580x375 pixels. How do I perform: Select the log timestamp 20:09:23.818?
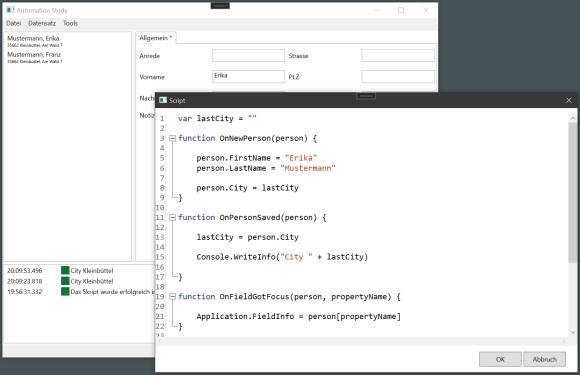(x=25, y=281)
